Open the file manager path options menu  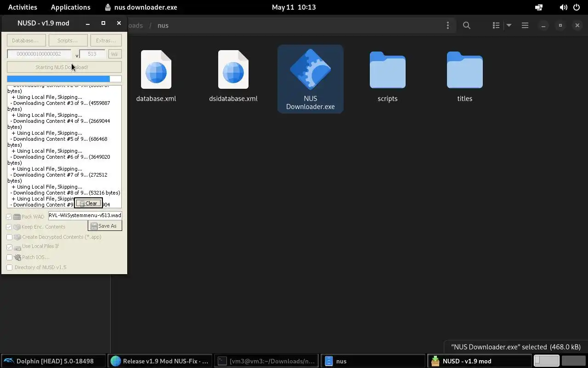pyautogui.click(x=448, y=25)
